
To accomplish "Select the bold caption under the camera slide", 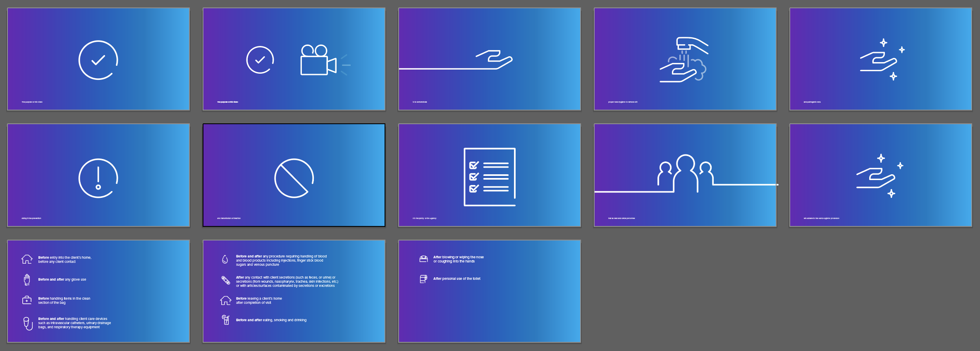I will click(x=228, y=102).
